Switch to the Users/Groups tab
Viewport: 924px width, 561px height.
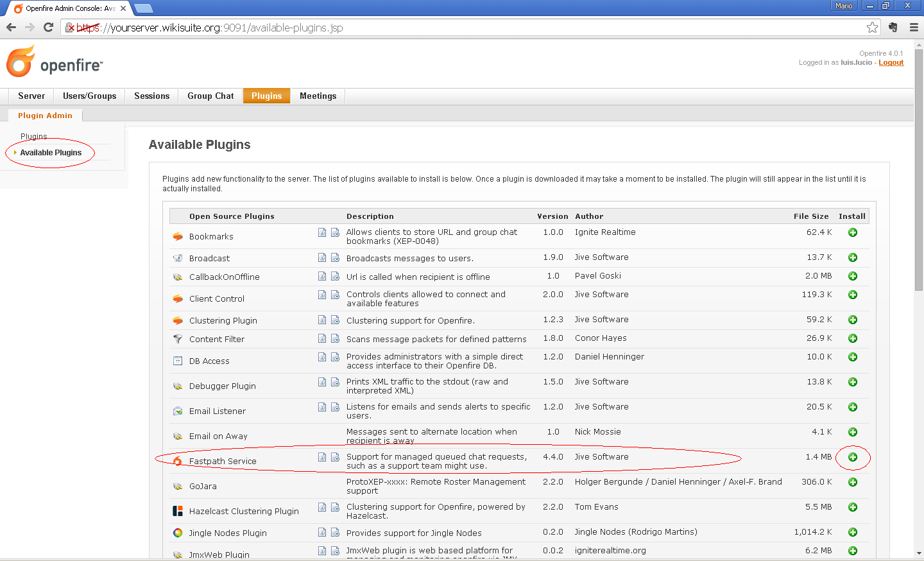(90, 96)
